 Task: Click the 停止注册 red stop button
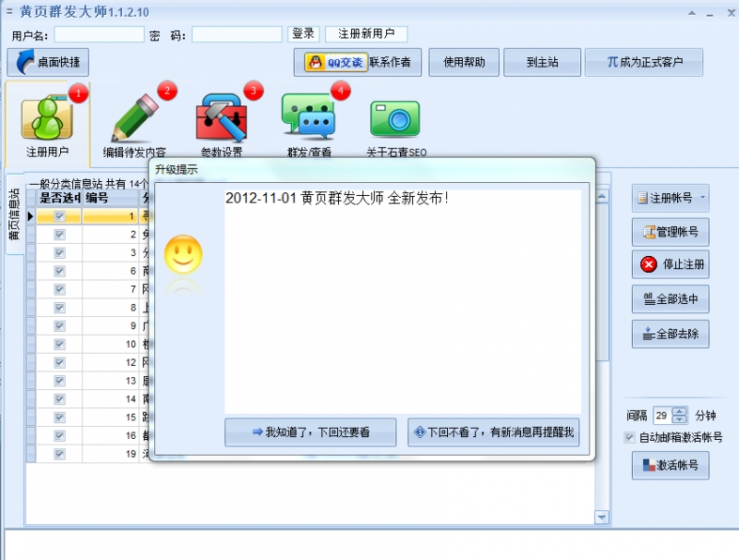point(671,264)
